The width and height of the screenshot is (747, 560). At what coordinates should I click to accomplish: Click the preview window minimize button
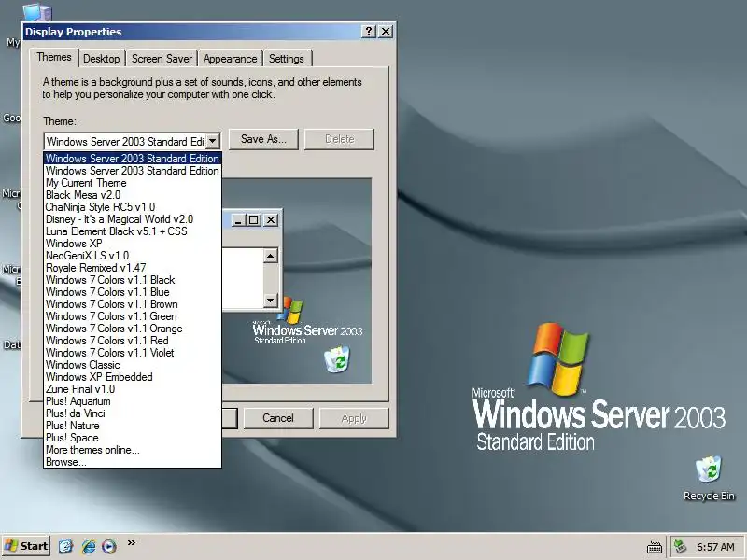tap(239, 220)
